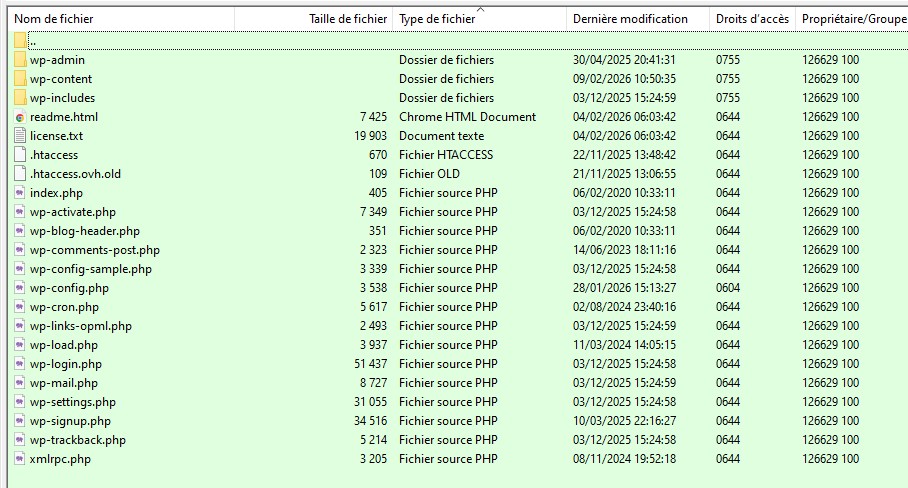Select the readme.html file name
This screenshot has height=488, width=908.
point(64,117)
